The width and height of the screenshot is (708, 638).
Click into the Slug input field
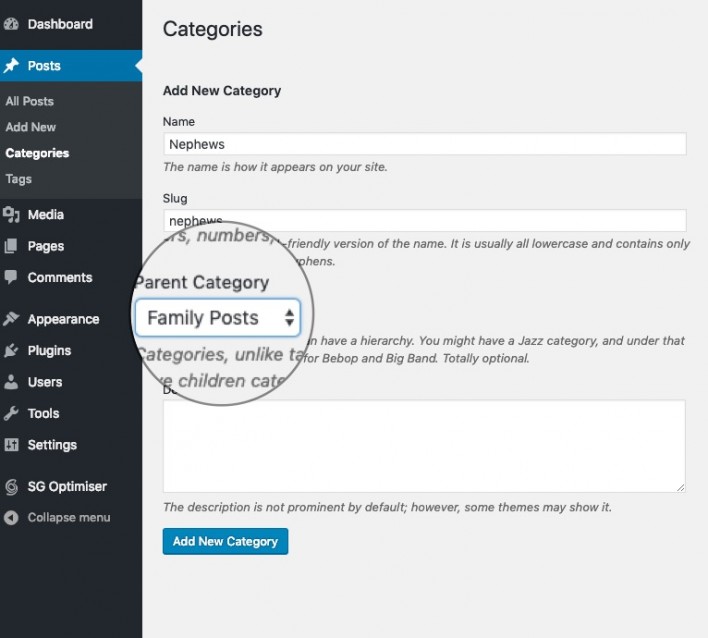tap(425, 220)
